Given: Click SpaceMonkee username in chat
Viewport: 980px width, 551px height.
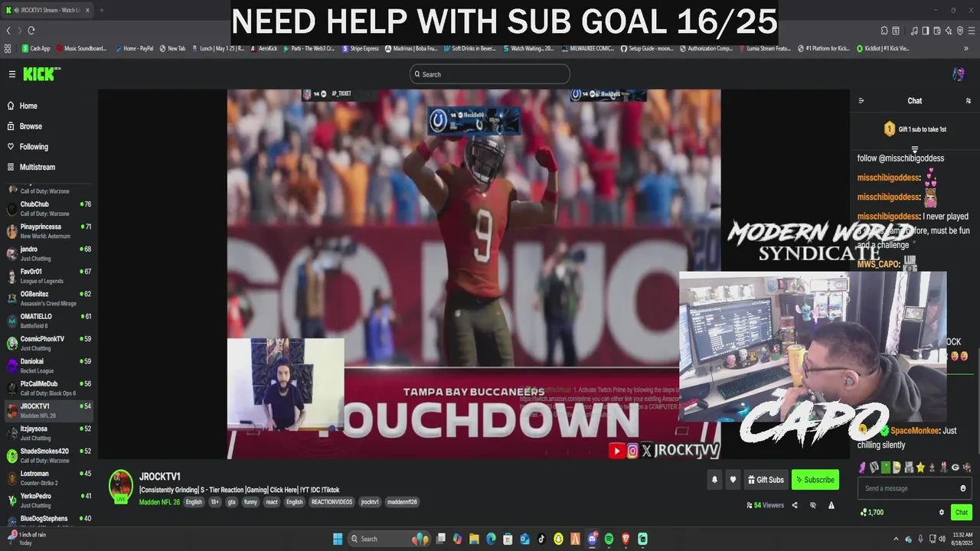Looking at the screenshot, I should click(x=914, y=431).
